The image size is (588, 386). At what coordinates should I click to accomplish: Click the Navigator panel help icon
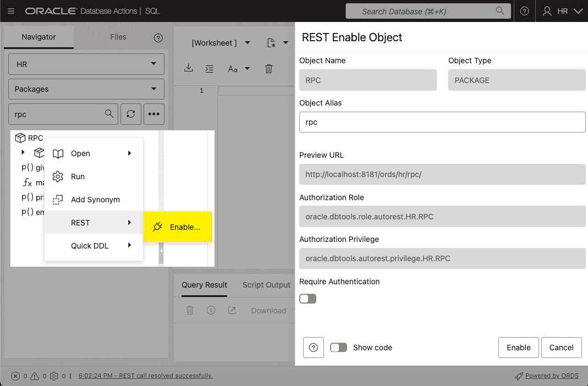(x=158, y=38)
